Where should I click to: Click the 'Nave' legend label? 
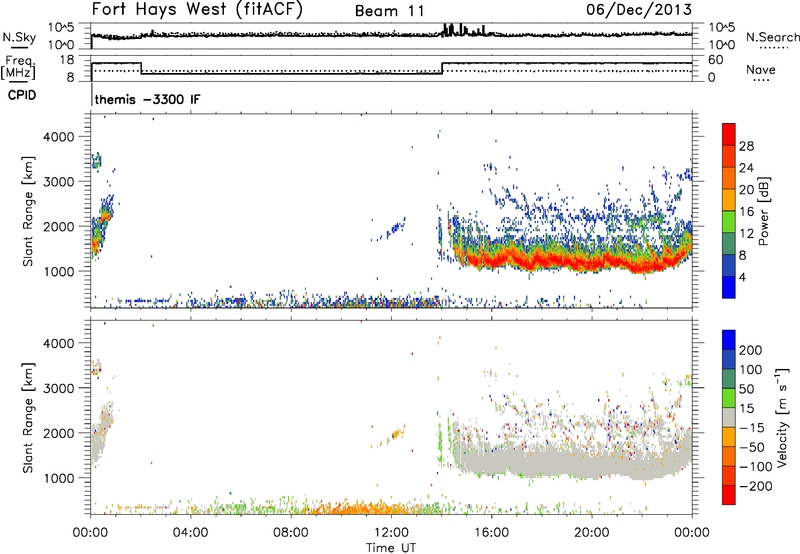(760, 69)
